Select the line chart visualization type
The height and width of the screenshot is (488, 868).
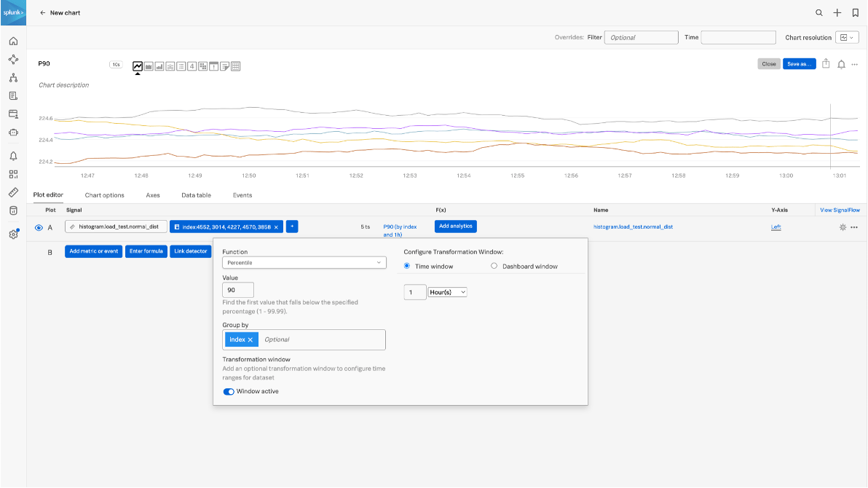(138, 66)
